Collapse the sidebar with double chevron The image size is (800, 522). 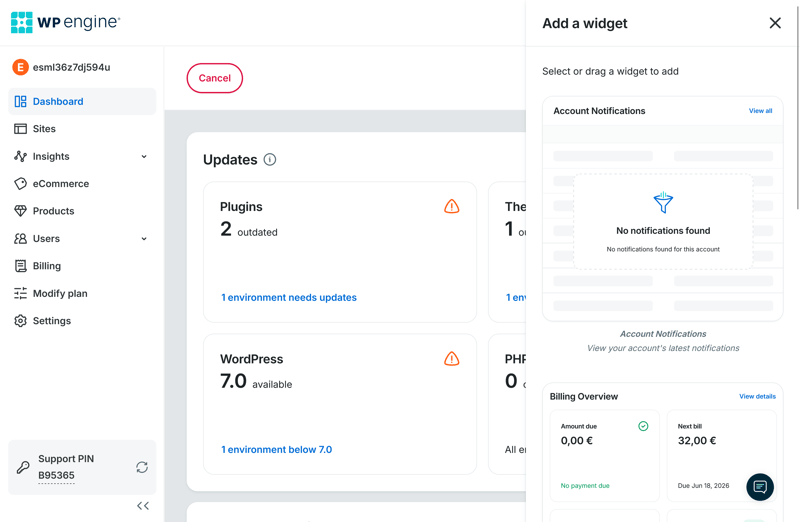point(143,506)
